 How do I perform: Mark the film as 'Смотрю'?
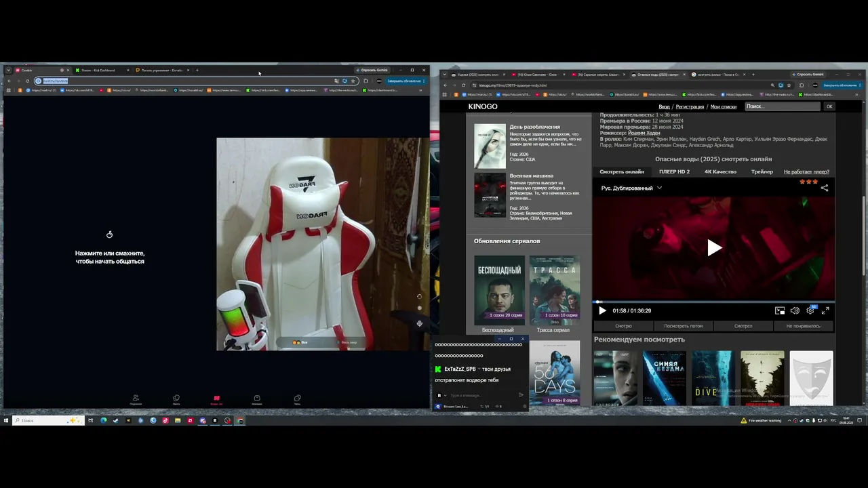tap(623, 326)
